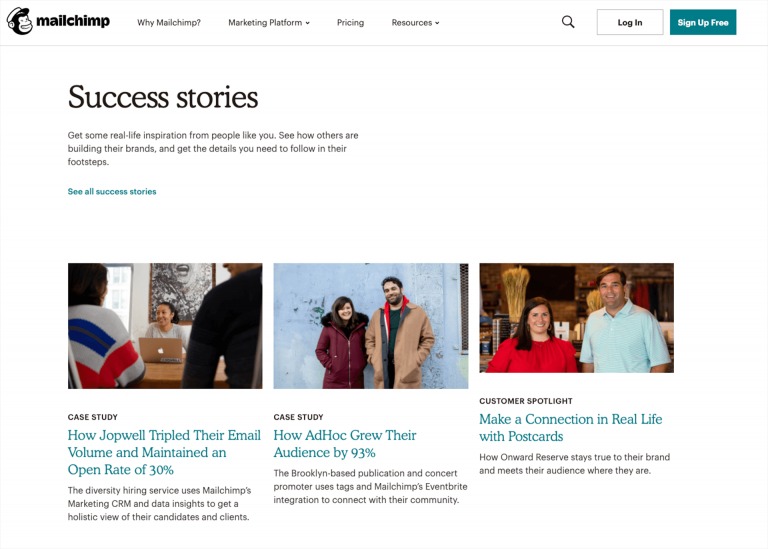The image size is (768, 549).
Task: Click the Mailchimp wordmark text
Action: tap(73, 21)
